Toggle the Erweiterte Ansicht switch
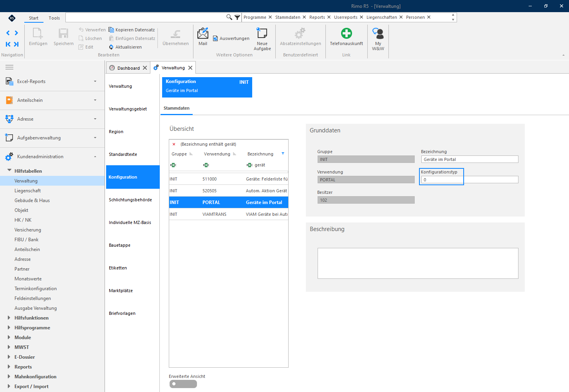 183,384
